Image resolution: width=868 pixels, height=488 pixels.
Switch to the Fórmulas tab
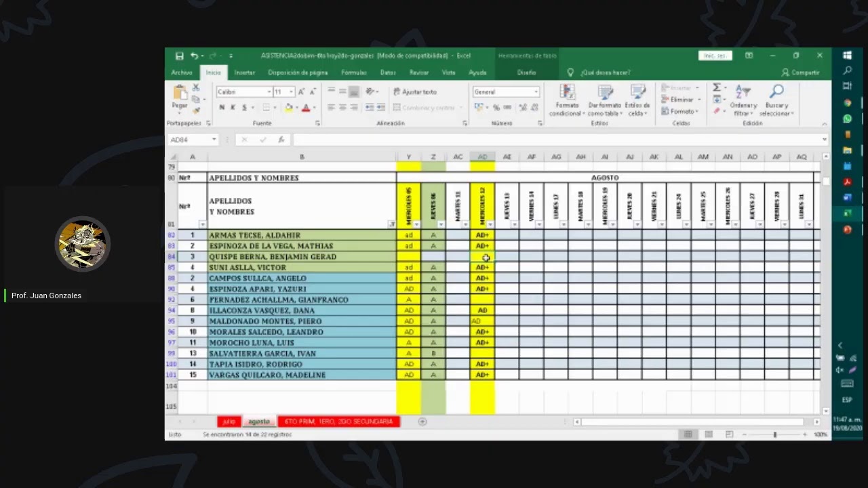[x=353, y=73]
